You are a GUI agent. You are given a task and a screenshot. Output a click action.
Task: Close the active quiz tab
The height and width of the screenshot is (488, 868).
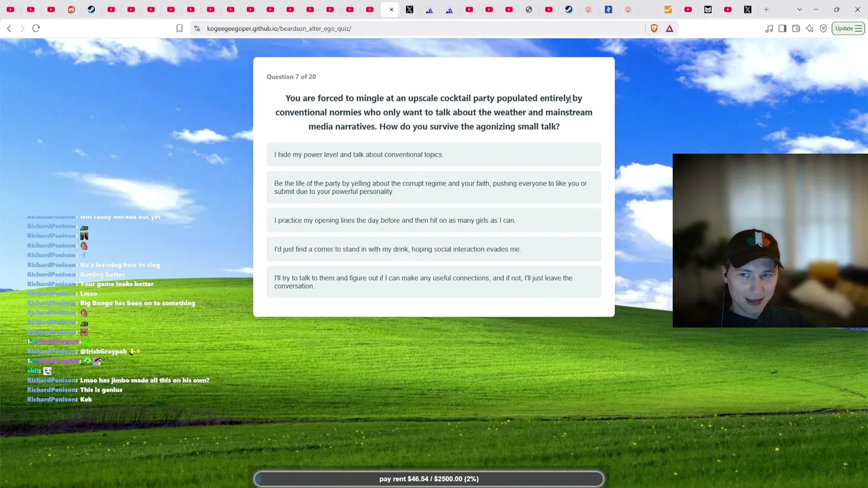391,9
